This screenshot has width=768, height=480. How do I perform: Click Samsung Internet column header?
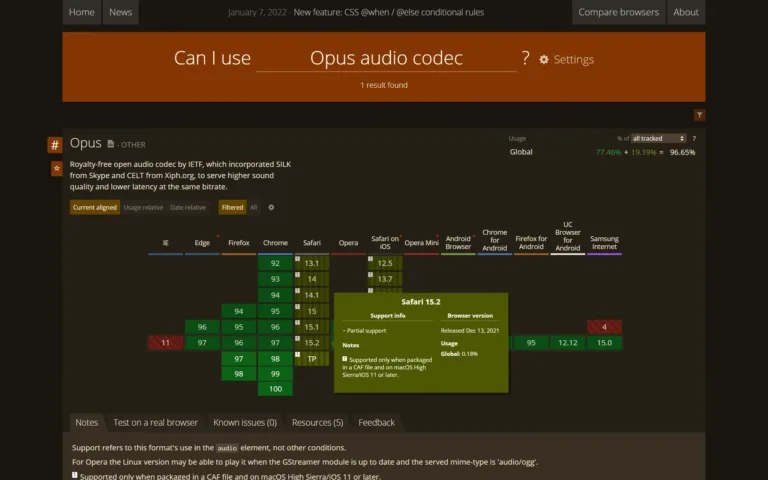[x=604, y=243]
